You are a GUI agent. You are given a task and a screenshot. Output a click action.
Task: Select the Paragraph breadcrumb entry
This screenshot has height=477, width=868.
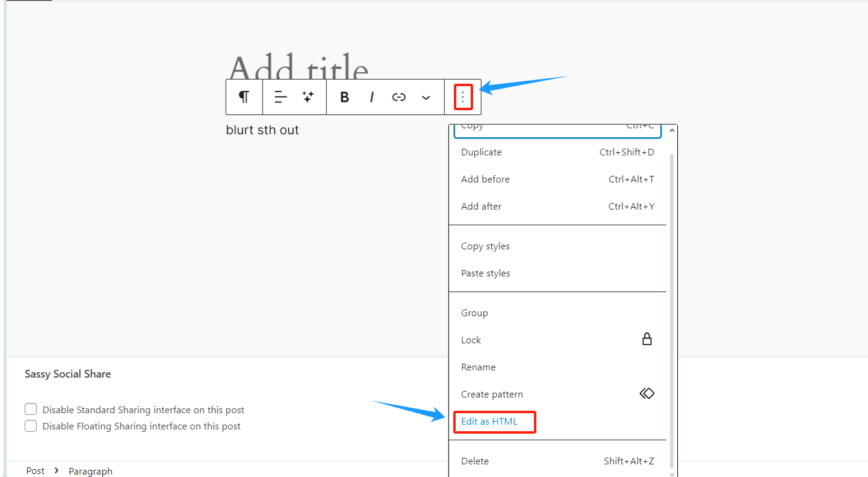pyautogui.click(x=90, y=471)
